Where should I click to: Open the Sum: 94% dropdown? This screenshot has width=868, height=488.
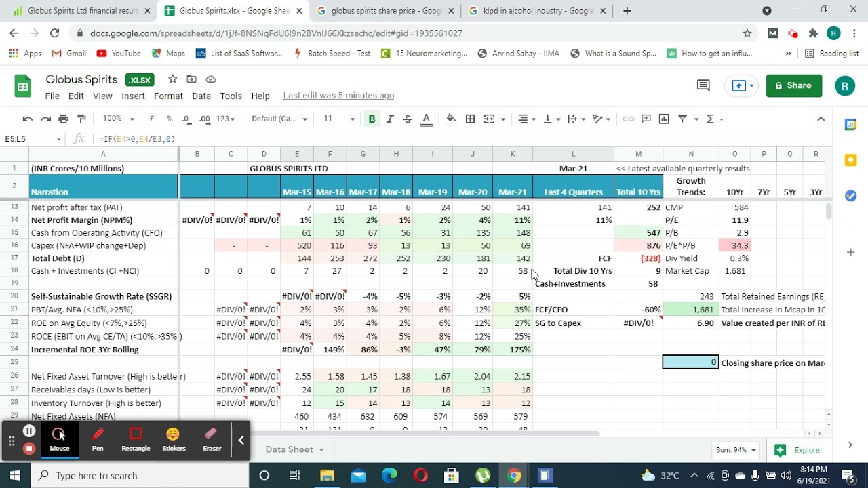[737, 450]
